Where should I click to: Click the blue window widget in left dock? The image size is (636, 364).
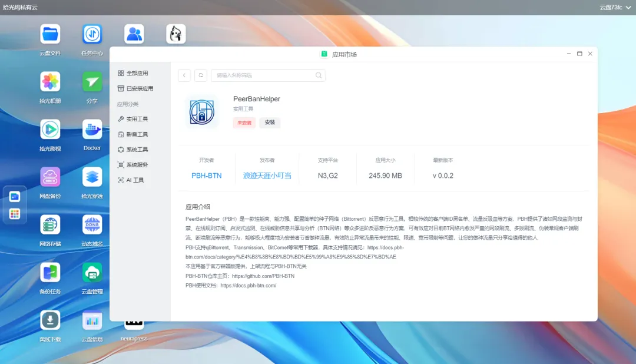coord(15,197)
